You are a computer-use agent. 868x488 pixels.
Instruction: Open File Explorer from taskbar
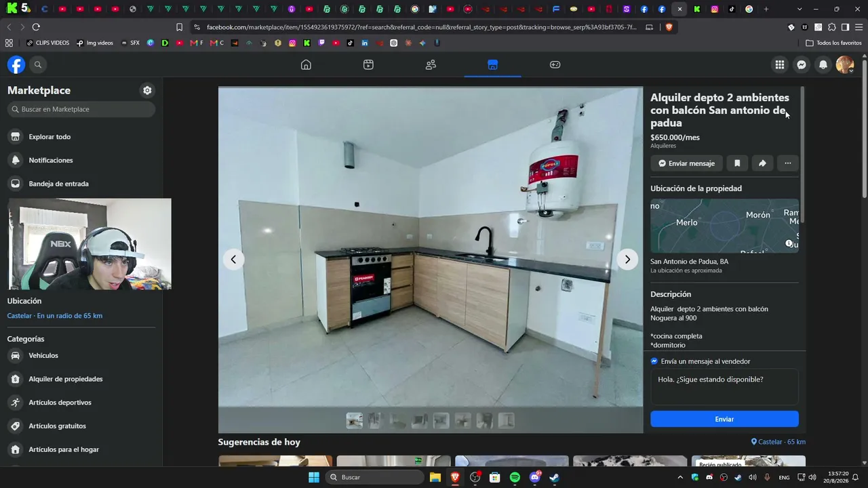(435, 477)
